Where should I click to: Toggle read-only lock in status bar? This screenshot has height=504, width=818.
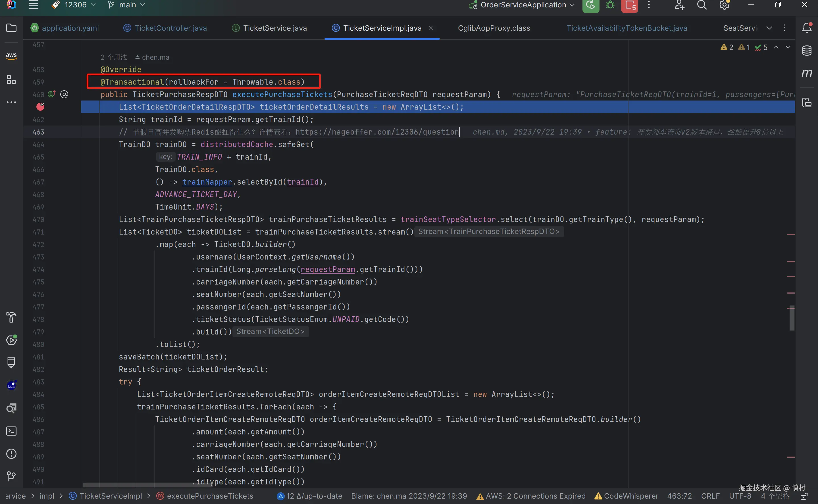click(x=804, y=496)
